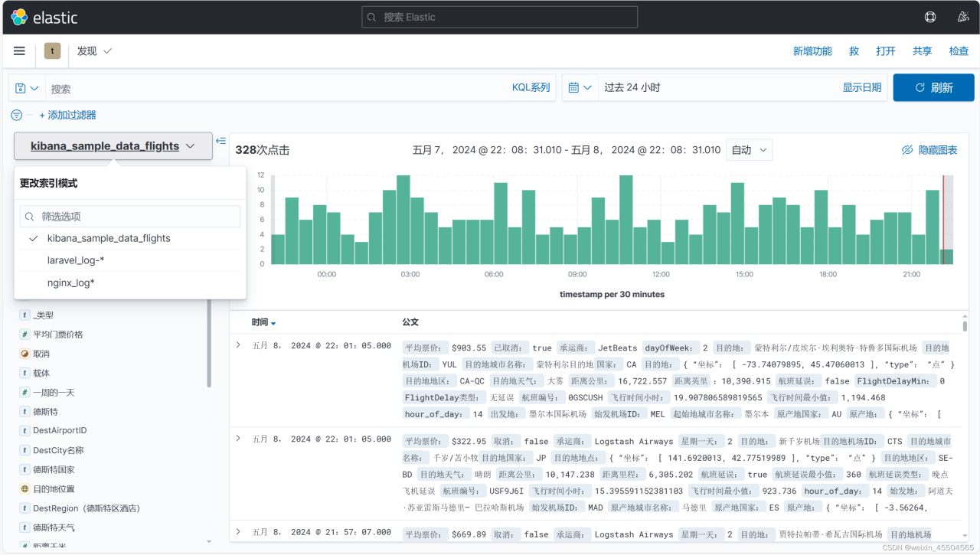Hide the chart with 隐藏图表
Screen dimensions: 980x555
coord(929,150)
